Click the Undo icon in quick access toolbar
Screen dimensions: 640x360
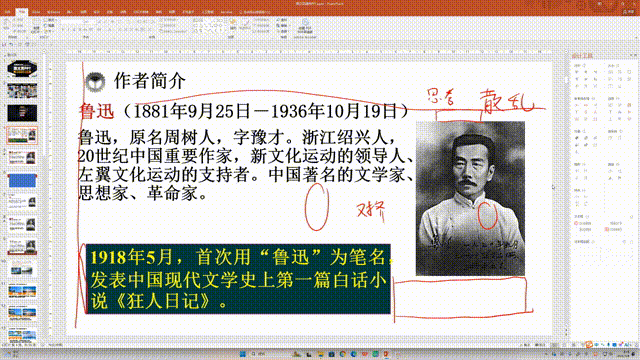click(x=11, y=44)
